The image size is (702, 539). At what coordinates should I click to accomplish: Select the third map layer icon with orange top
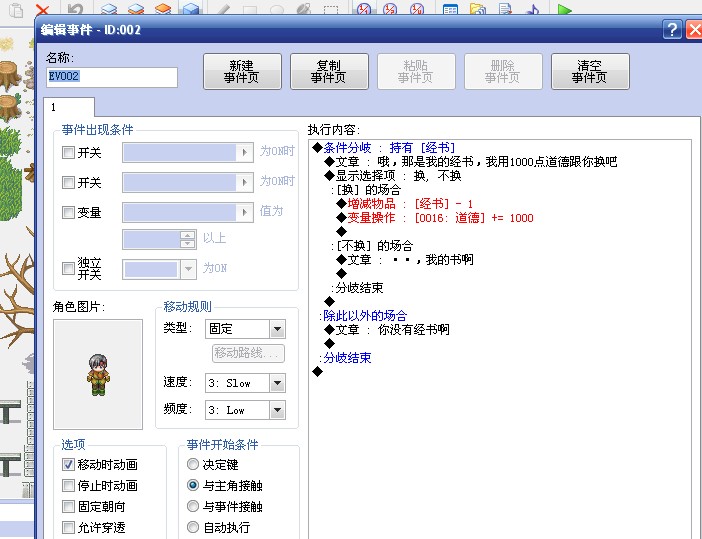click(x=163, y=9)
